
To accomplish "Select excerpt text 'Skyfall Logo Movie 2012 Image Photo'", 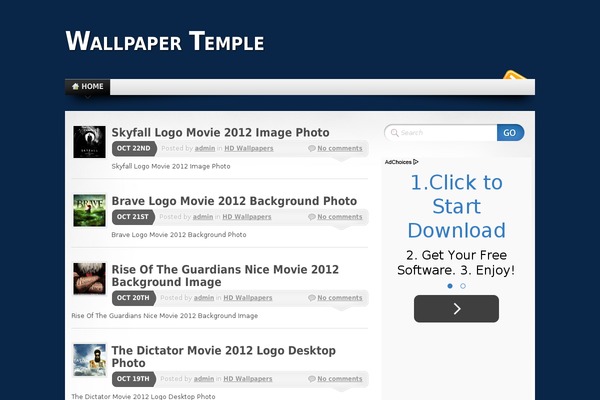I will pos(171,167).
